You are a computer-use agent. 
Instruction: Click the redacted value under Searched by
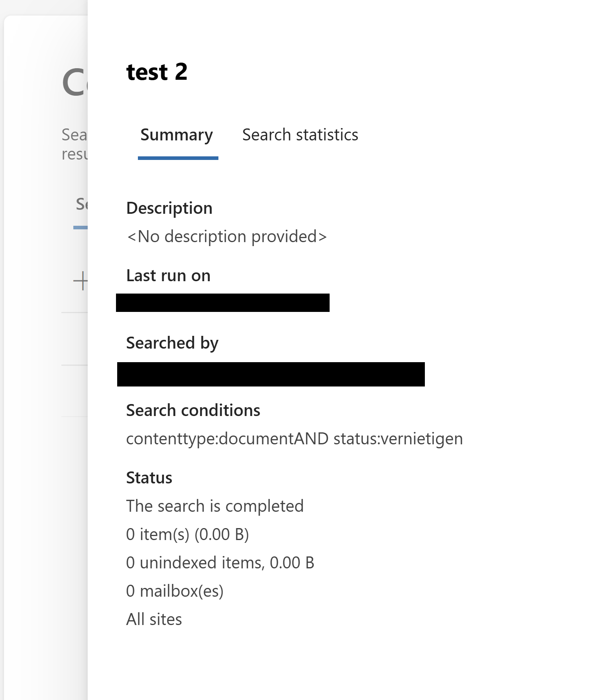(x=271, y=374)
